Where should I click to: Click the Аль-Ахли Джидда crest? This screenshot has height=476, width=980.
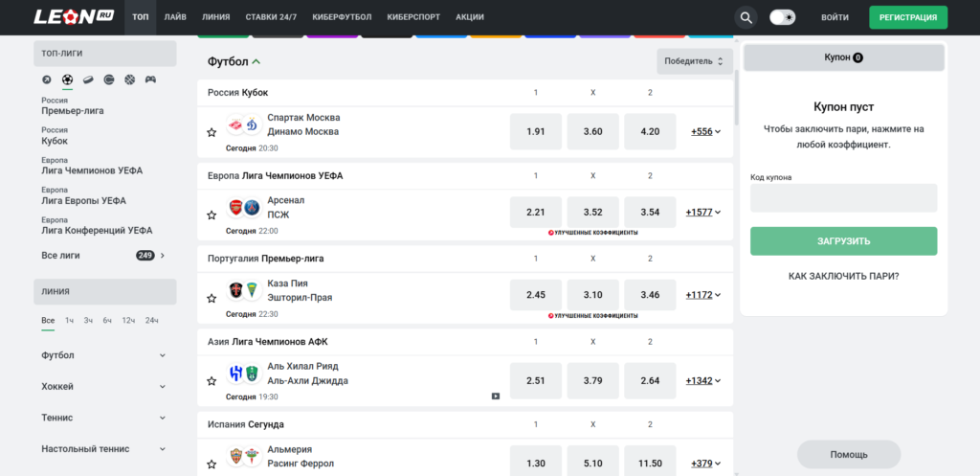252,374
